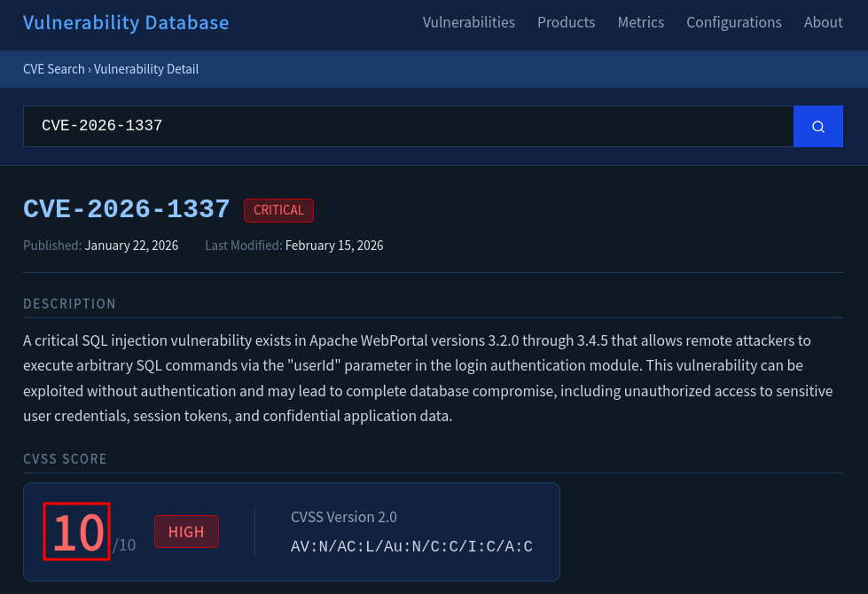Click the magnifier search button
This screenshot has height=594, width=868.
coord(817,126)
